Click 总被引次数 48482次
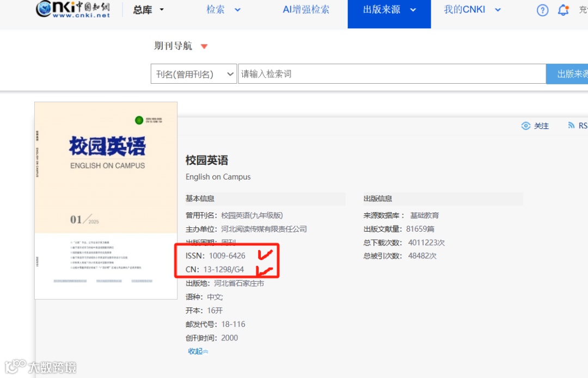This screenshot has width=588, height=378. point(400,256)
